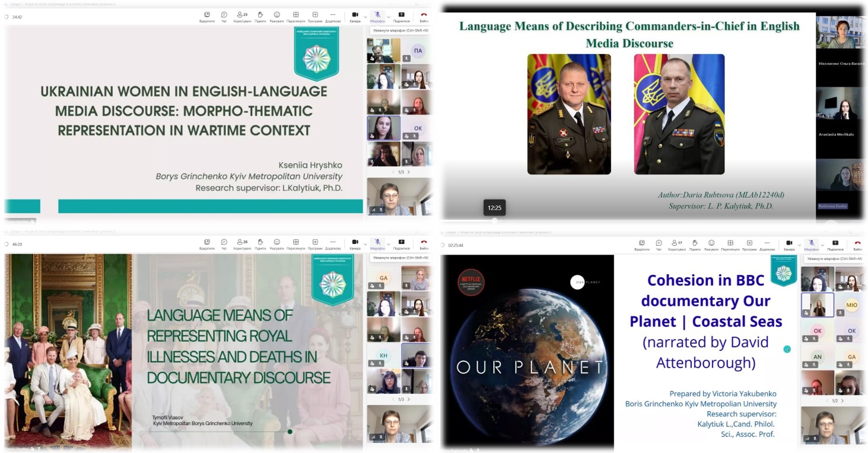The image size is (868, 453).
Task: Click Реагувати in the 46:20 meeting toolbar
Action: [276, 244]
